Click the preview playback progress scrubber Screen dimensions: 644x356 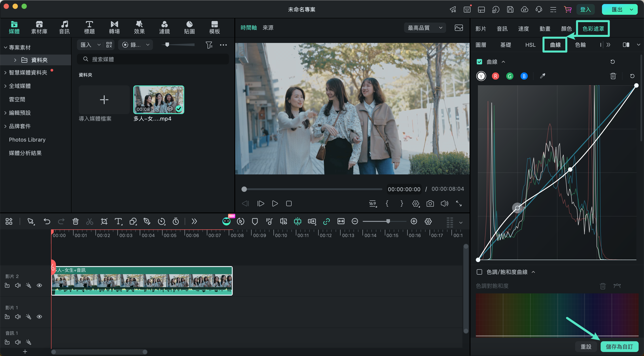coord(244,189)
